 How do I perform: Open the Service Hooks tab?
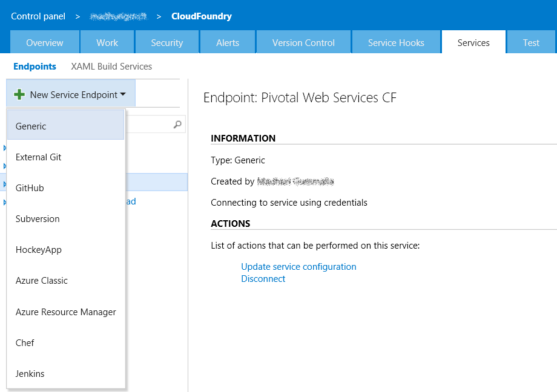click(396, 42)
